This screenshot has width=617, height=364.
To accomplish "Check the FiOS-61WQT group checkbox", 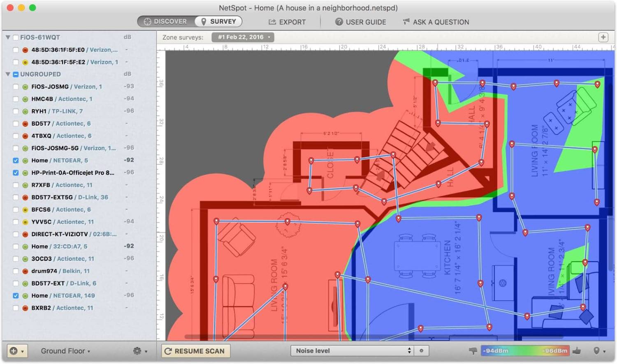I will click(x=16, y=37).
